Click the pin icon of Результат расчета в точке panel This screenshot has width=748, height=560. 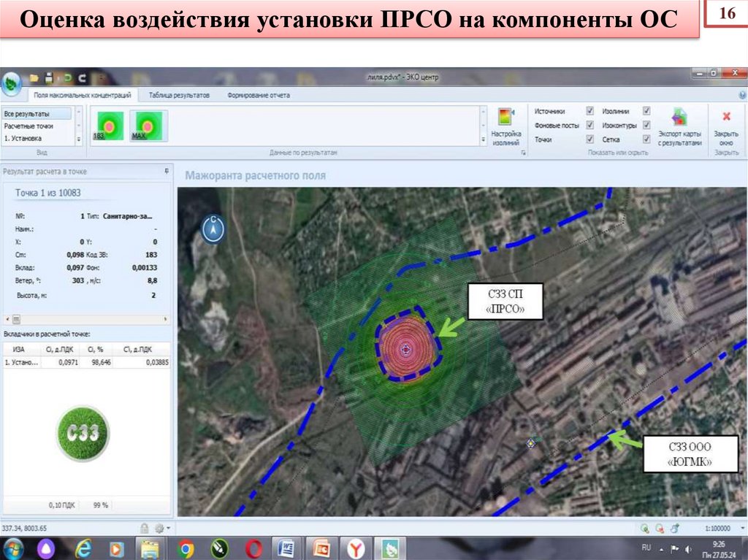point(167,171)
